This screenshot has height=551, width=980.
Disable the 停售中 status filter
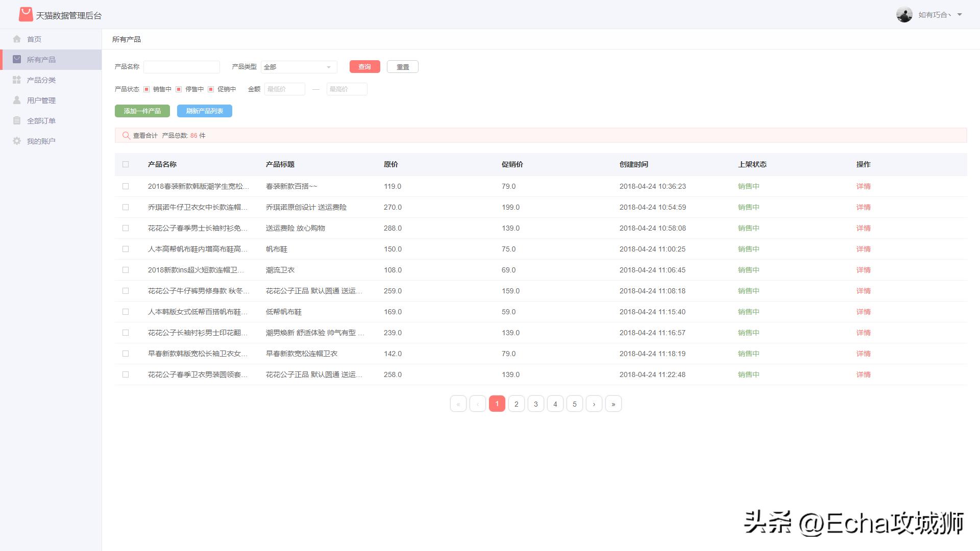tap(179, 89)
